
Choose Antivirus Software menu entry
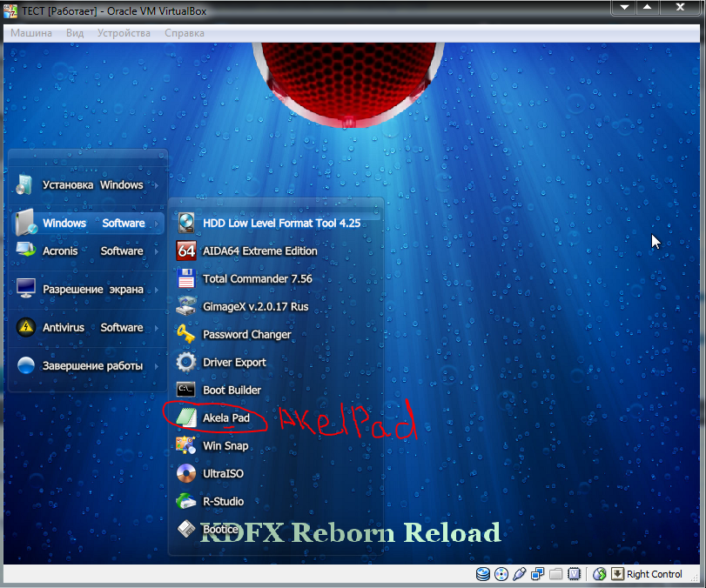pyautogui.click(x=87, y=327)
